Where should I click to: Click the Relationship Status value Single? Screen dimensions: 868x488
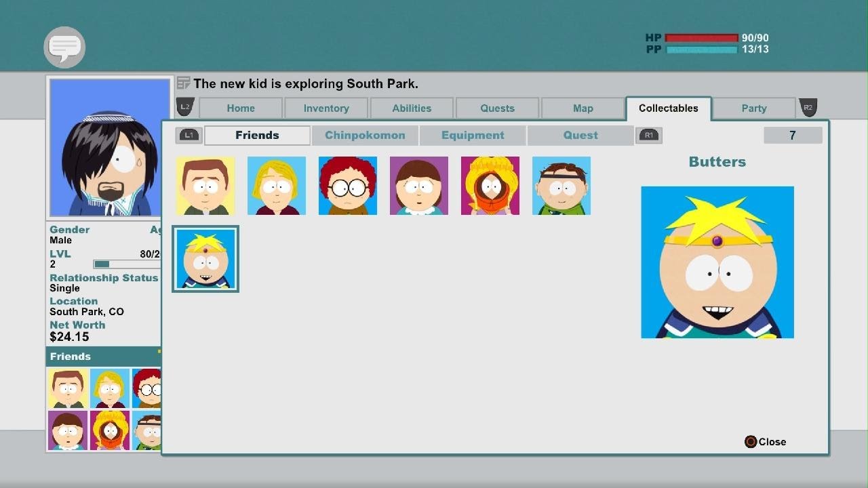click(x=64, y=288)
